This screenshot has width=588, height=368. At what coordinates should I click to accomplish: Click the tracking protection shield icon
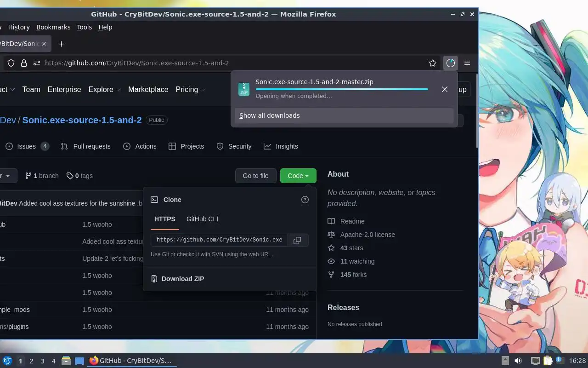11,63
